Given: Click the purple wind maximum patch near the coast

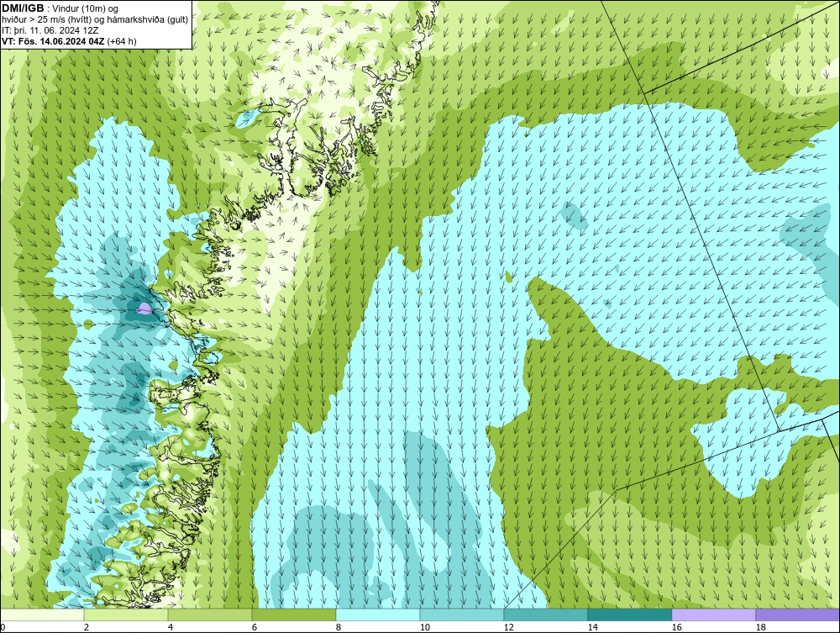Looking at the screenshot, I should (144, 308).
